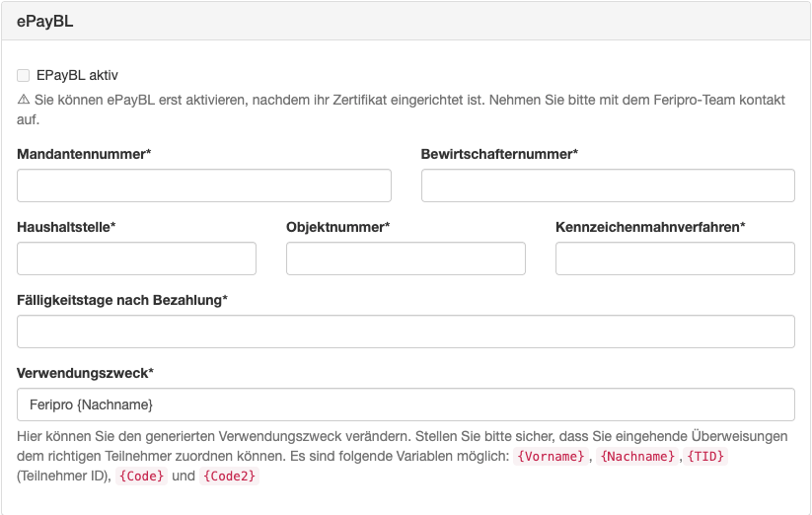Click the {Code} variable tag
Image resolution: width=812 pixels, height=515 pixels.
tap(141, 477)
